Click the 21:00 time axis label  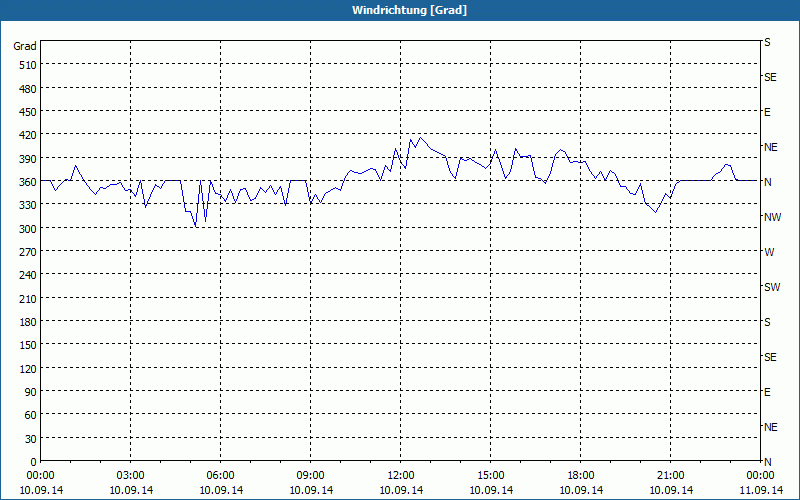tap(670, 476)
